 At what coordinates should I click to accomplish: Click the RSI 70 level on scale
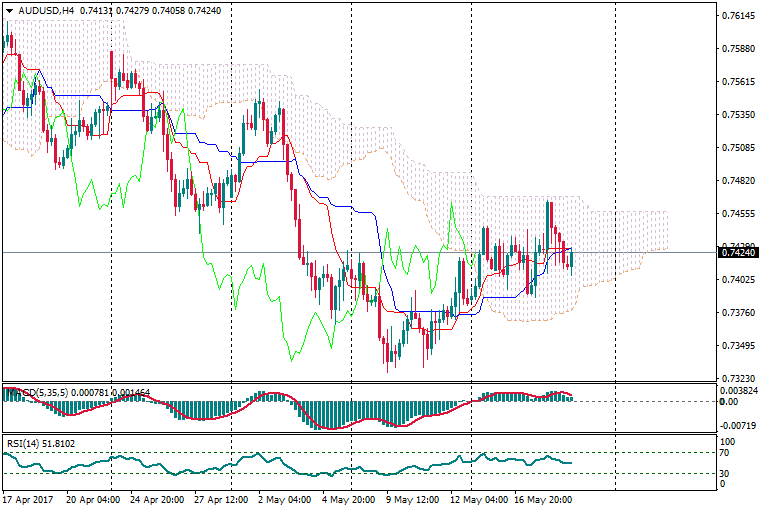pyautogui.click(x=726, y=453)
